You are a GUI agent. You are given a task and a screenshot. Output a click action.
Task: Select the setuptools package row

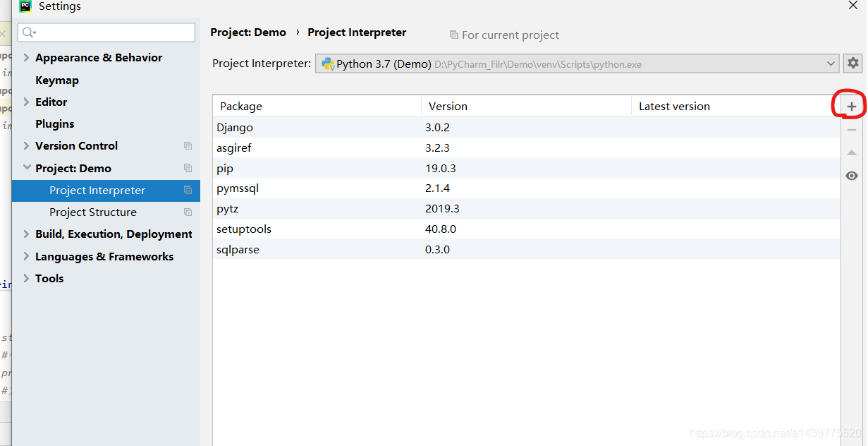click(x=527, y=229)
